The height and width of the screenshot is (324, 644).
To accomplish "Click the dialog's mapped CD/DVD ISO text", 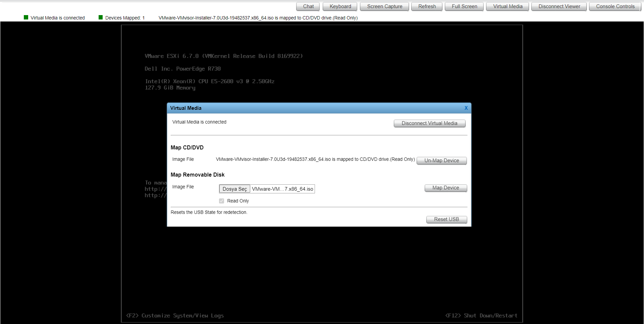I will point(315,159).
